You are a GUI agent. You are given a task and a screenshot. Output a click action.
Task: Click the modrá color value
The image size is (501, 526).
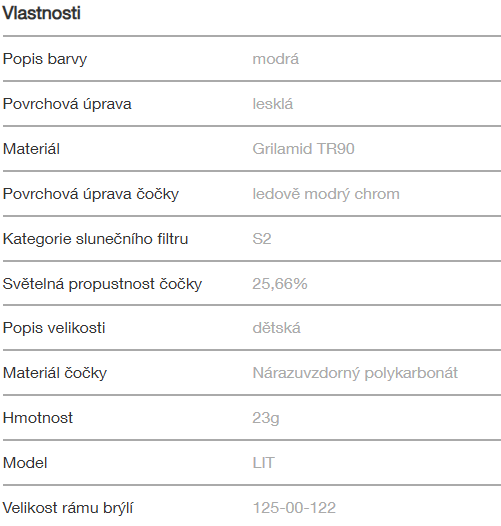(275, 59)
